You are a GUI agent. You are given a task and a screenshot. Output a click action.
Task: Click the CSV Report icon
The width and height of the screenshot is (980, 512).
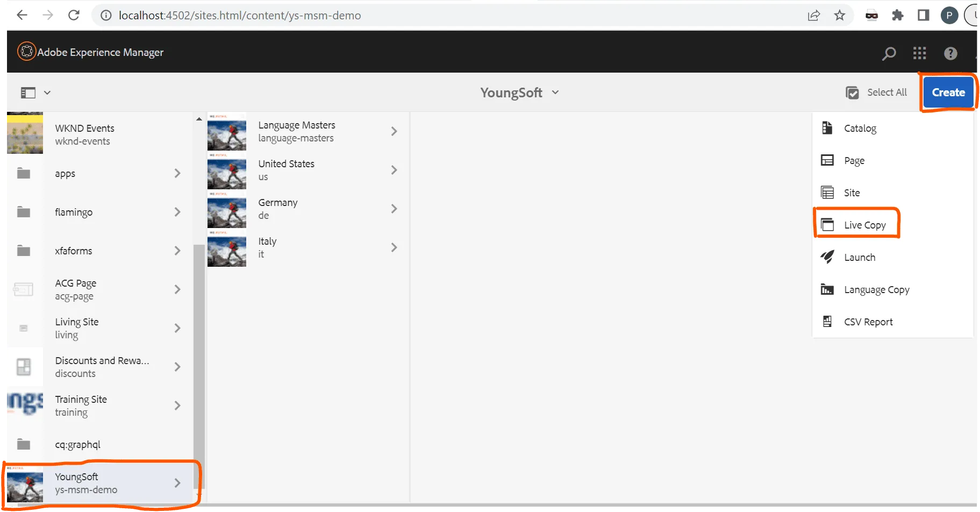click(x=827, y=322)
